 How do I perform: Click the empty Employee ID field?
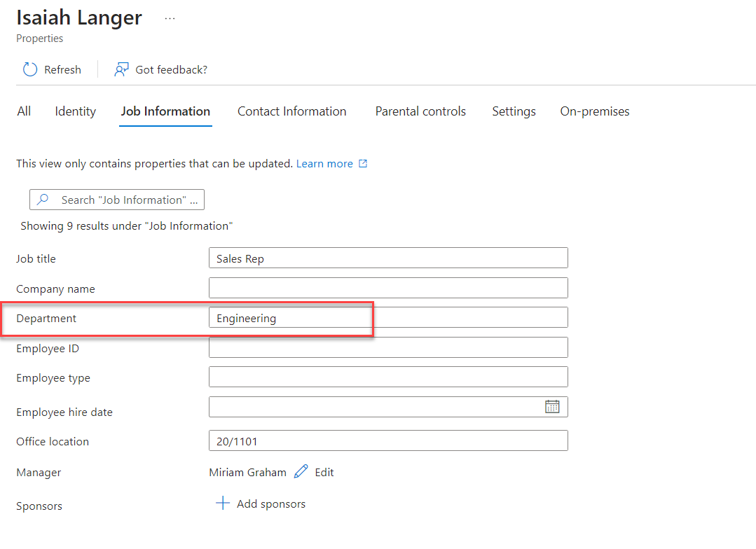coord(388,347)
